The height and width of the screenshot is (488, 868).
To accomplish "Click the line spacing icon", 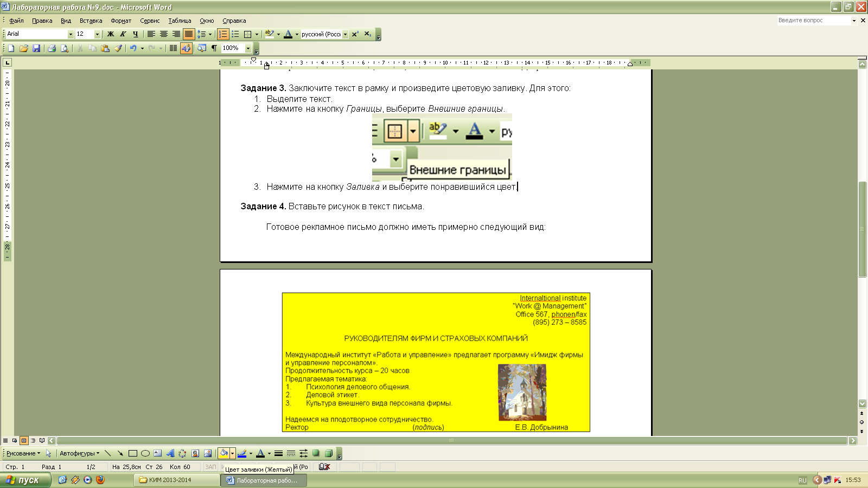I will coord(201,34).
